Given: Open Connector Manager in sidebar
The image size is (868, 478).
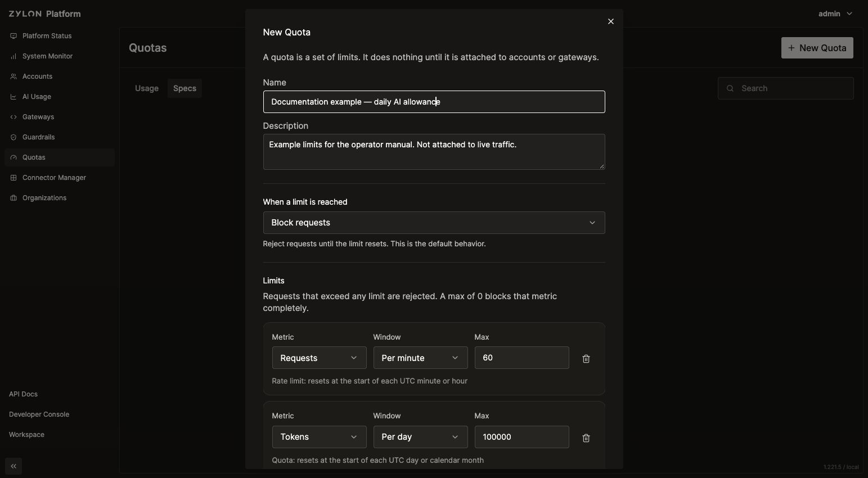Looking at the screenshot, I should pyautogui.click(x=60, y=178).
